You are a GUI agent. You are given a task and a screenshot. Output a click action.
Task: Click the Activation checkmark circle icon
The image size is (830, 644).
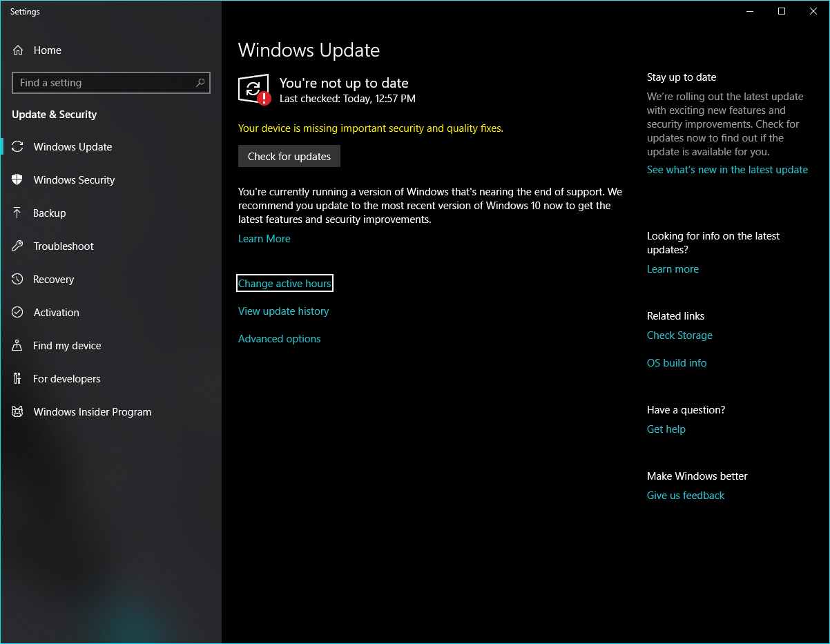[x=18, y=313]
